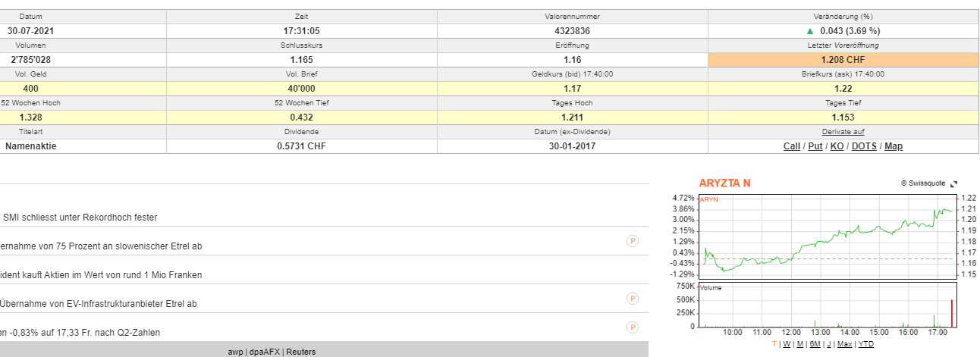Click the premium P icon beside EV-Infrastrukturanbieter news
The width and height of the screenshot is (980, 357).
632,299
